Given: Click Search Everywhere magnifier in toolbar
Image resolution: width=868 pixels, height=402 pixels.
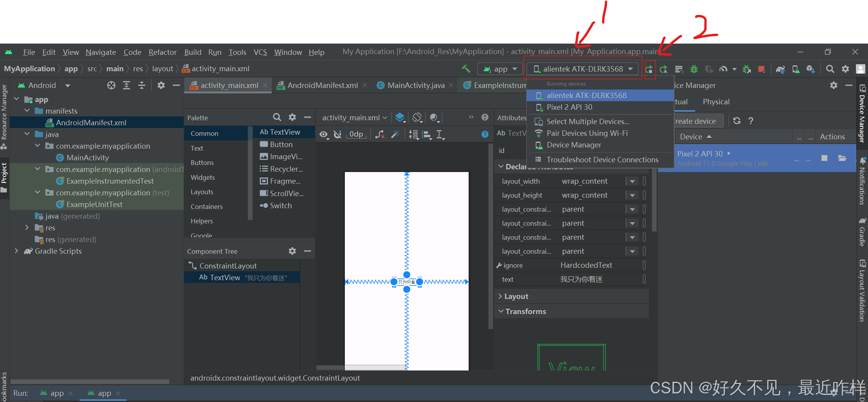Looking at the screenshot, I should point(830,69).
